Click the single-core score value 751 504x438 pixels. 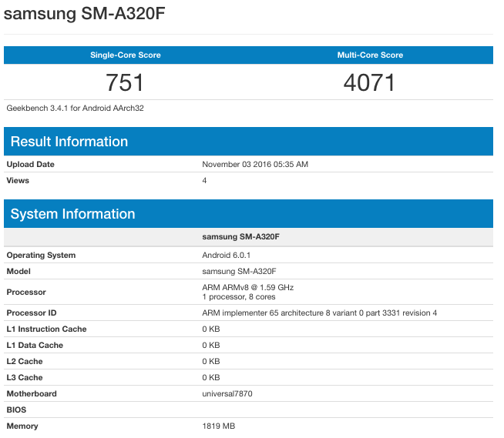[x=126, y=82]
